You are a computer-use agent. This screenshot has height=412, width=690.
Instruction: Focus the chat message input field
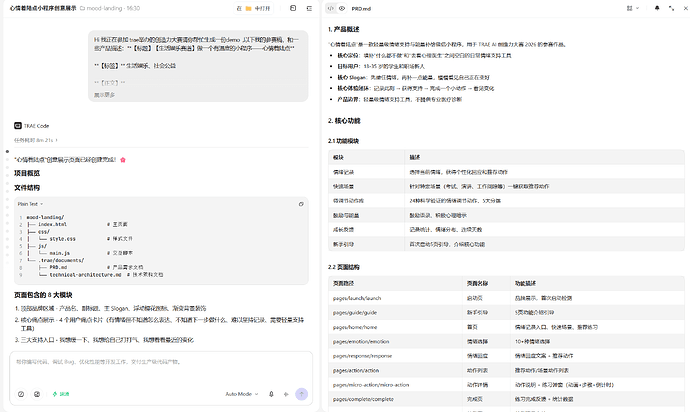(x=161, y=369)
